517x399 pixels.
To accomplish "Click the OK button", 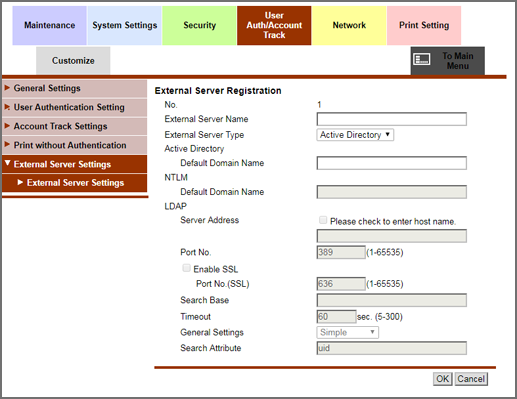I will pyautogui.click(x=442, y=379).
